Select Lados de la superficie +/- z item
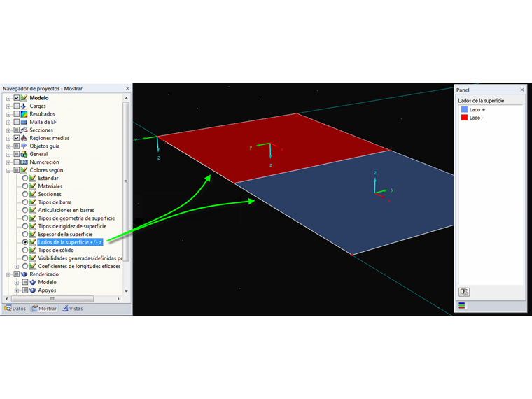This screenshot has height=399, width=532. 70,242
